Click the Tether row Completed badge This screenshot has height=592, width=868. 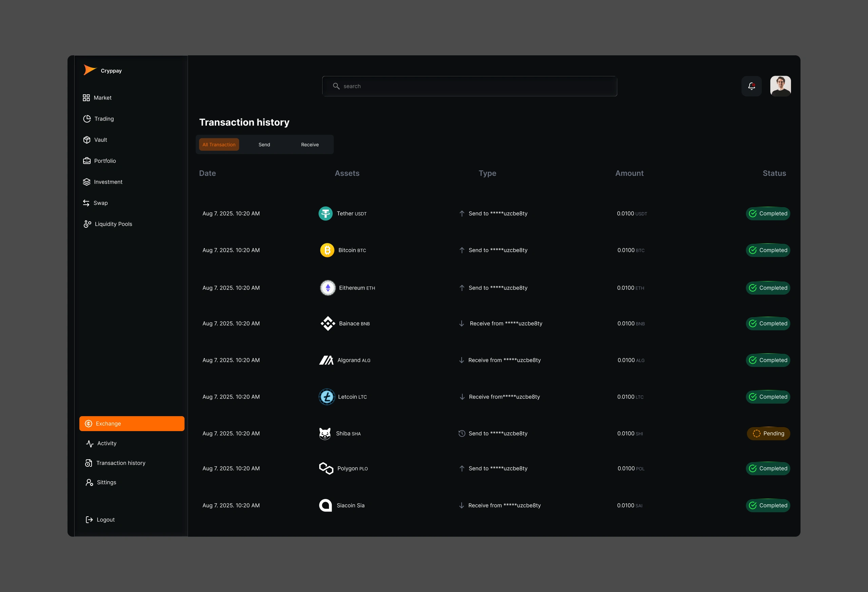[x=768, y=214]
